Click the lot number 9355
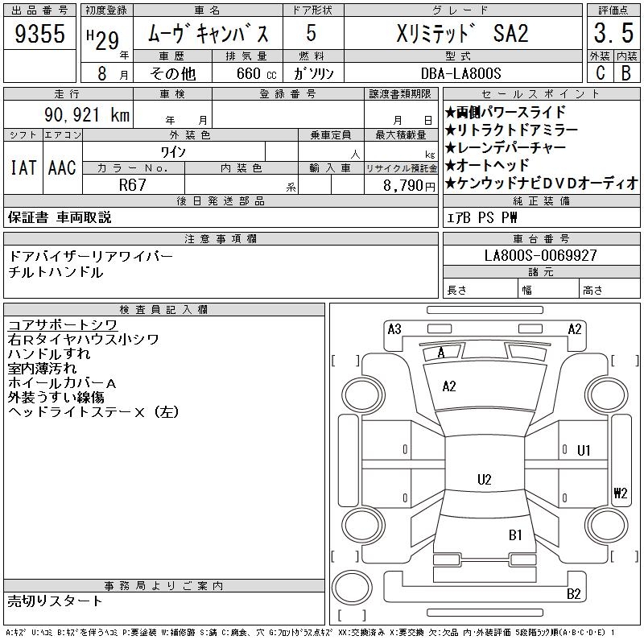The width and height of the screenshot is (644, 644). tap(40, 34)
